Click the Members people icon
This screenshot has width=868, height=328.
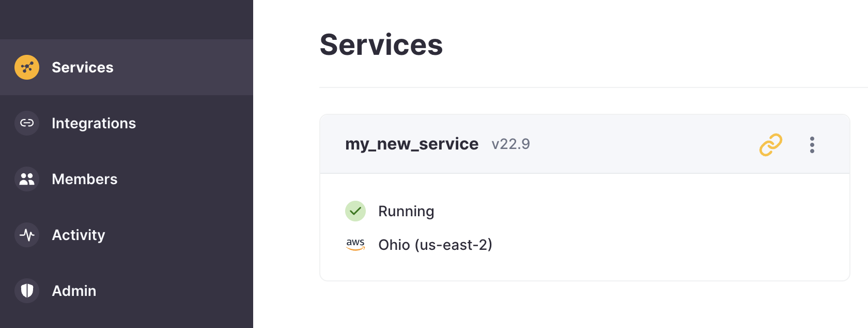coord(27,179)
